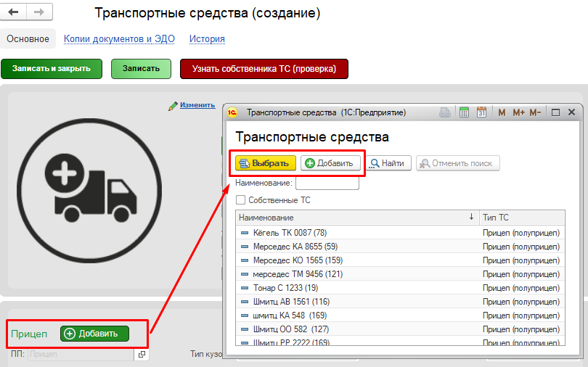This screenshot has width=588, height=367.
Task: Click the 1C logo in dialog title
Action: pyautogui.click(x=232, y=112)
